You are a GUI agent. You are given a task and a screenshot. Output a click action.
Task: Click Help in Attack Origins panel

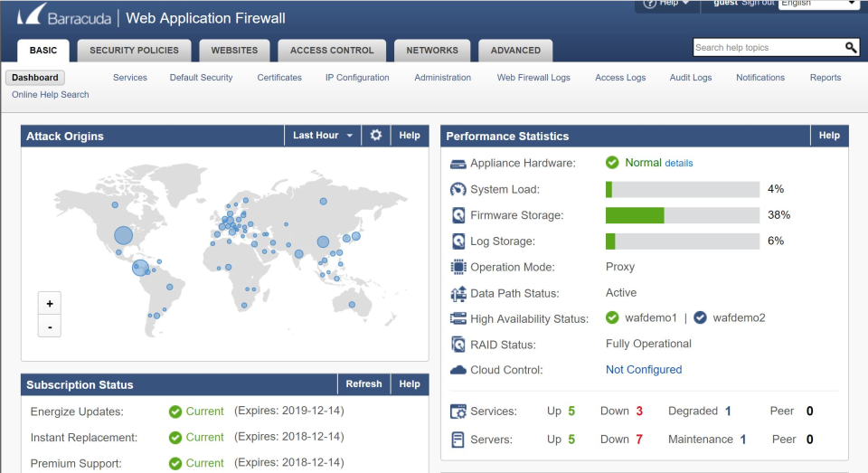point(410,135)
